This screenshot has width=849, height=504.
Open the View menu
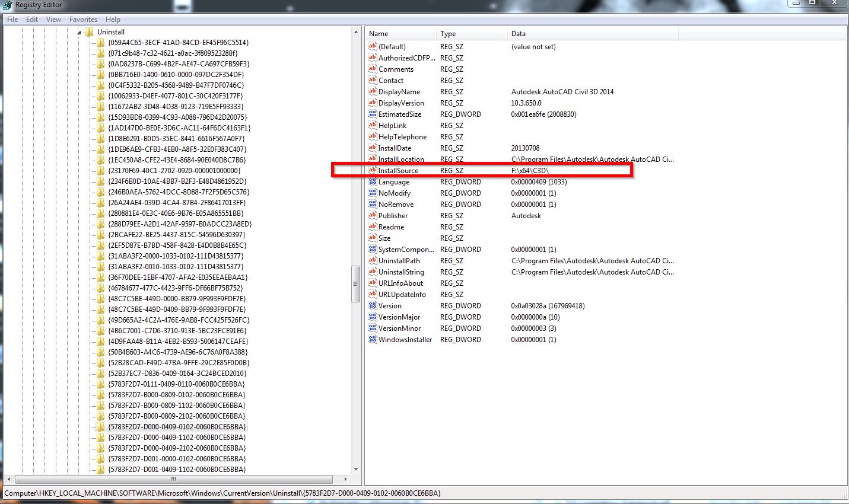(x=53, y=20)
